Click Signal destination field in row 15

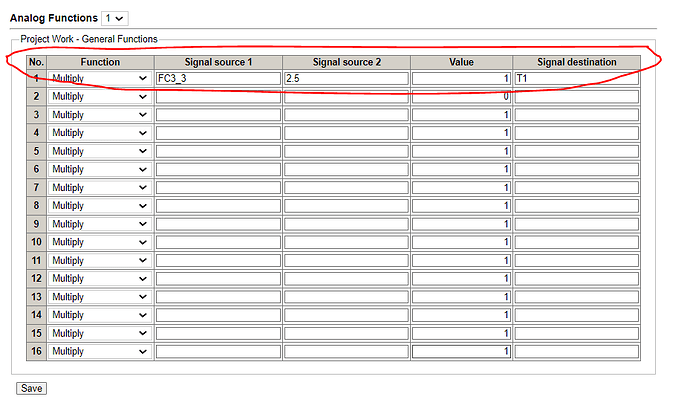click(576, 333)
